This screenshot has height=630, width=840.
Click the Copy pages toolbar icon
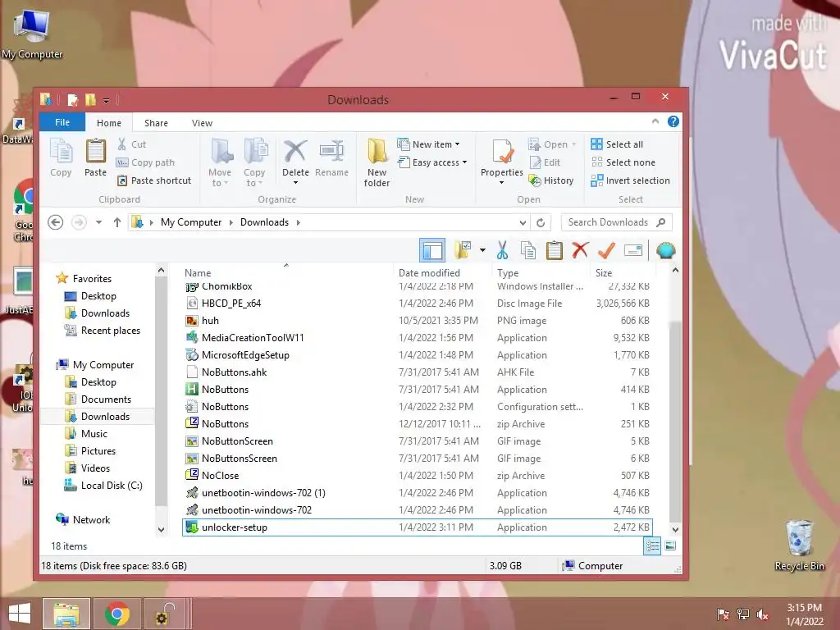[x=528, y=250]
